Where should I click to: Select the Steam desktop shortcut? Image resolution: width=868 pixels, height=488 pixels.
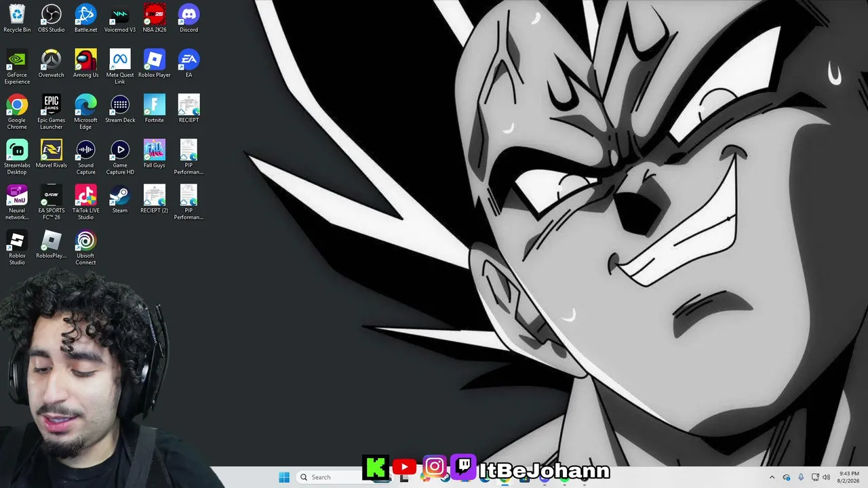(120, 200)
